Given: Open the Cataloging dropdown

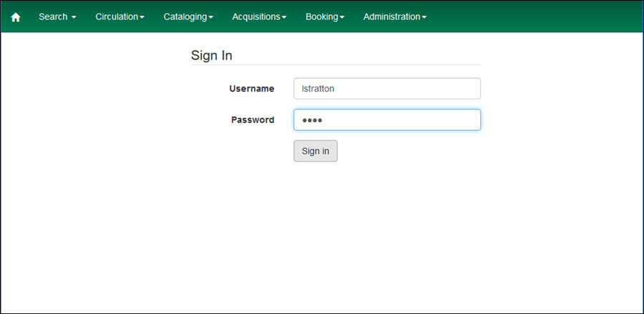Looking at the screenshot, I should coord(188,17).
